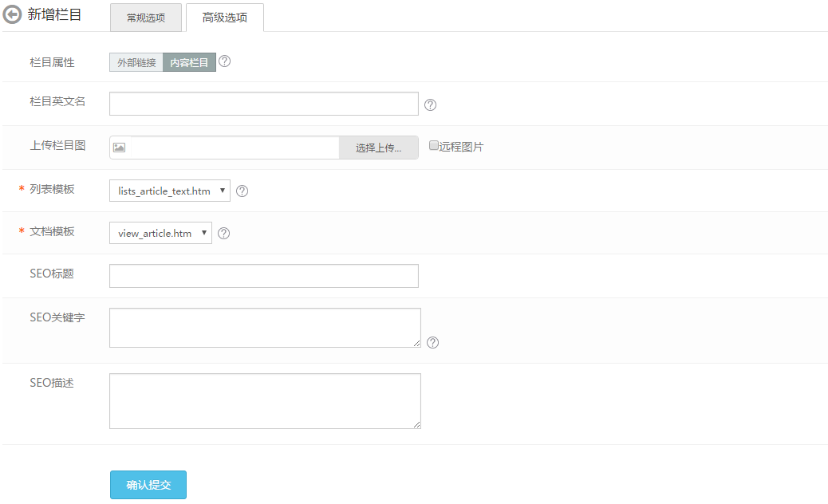Enable the 远程图片 checkbox

pos(433,146)
